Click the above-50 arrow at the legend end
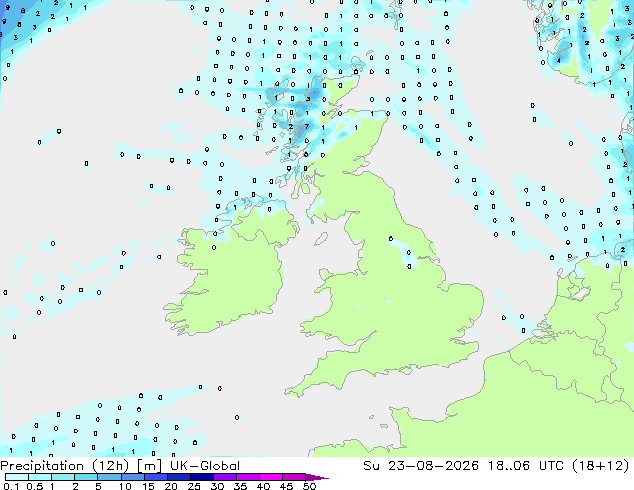 click(x=317, y=477)
